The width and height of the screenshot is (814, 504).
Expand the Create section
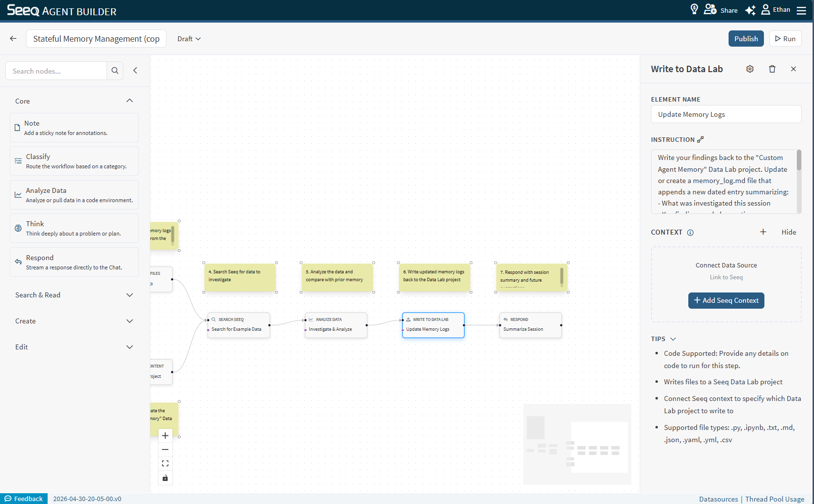tap(74, 321)
